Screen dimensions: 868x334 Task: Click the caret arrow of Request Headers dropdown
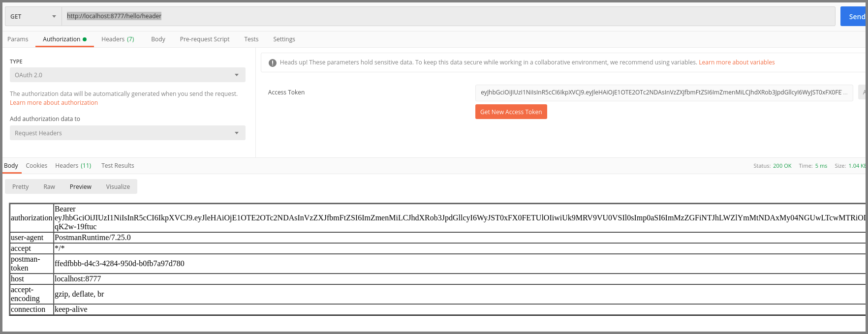[x=237, y=133]
